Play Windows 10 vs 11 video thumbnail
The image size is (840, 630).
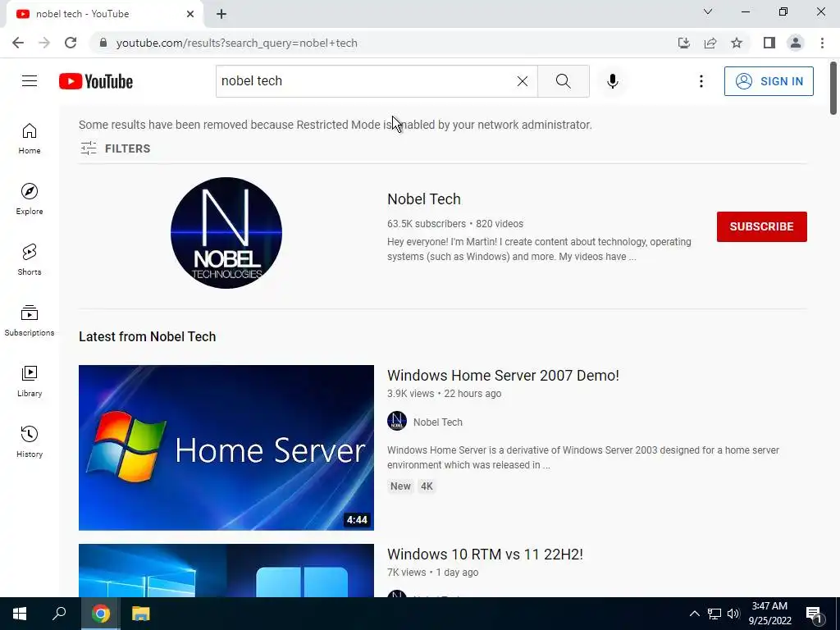[x=226, y=571]
